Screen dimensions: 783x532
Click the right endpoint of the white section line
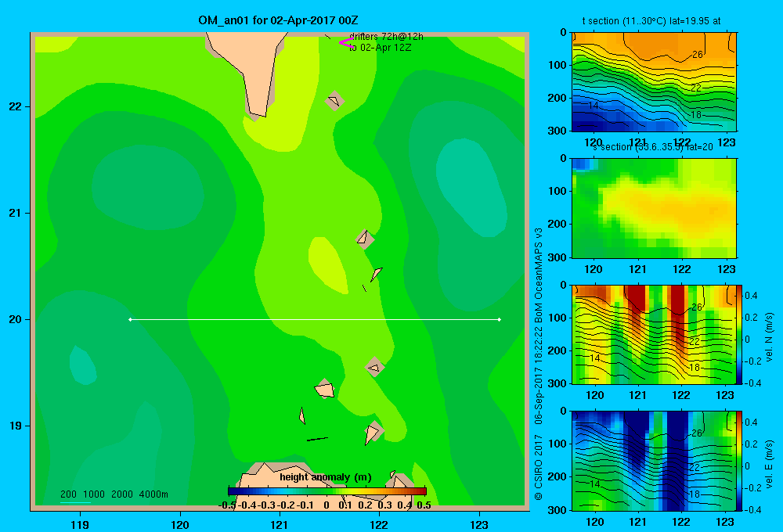(x=500, y=319)
